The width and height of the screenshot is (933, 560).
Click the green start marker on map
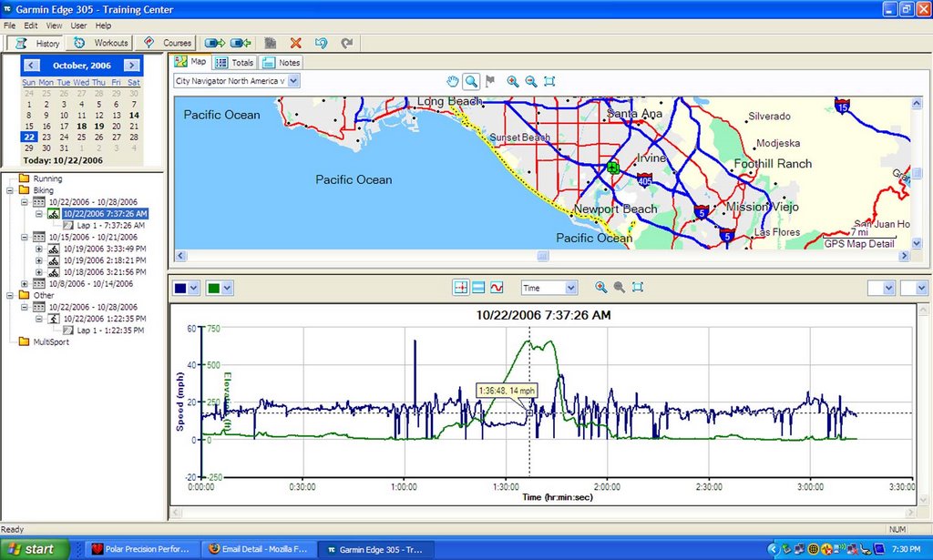click(x=613, y=168)
